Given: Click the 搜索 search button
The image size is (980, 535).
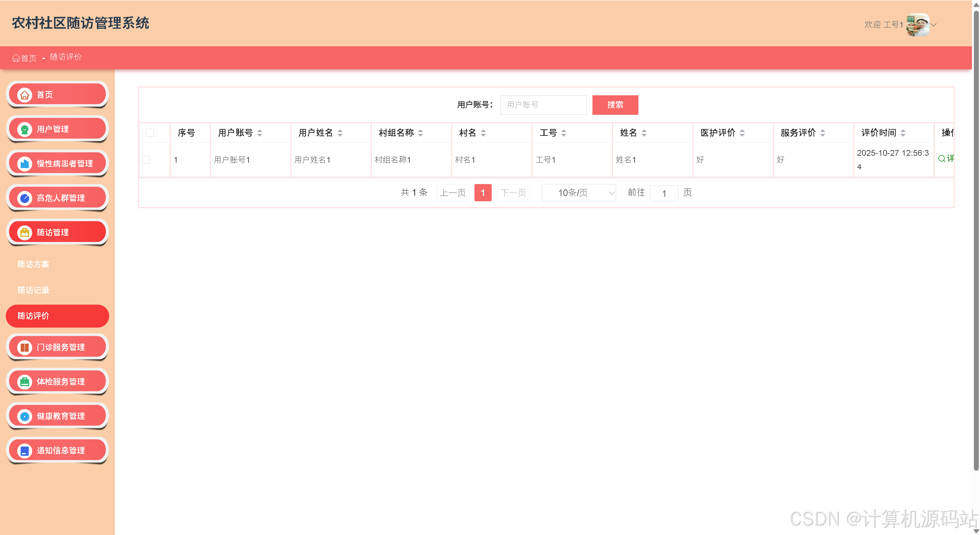Looking at the screenshot, I should [x=615, y=105].
